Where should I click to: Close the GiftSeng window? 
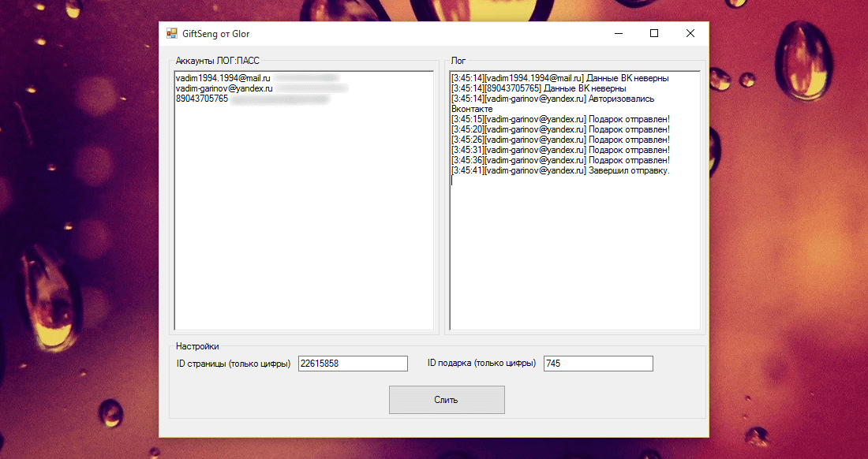[690, 34]
